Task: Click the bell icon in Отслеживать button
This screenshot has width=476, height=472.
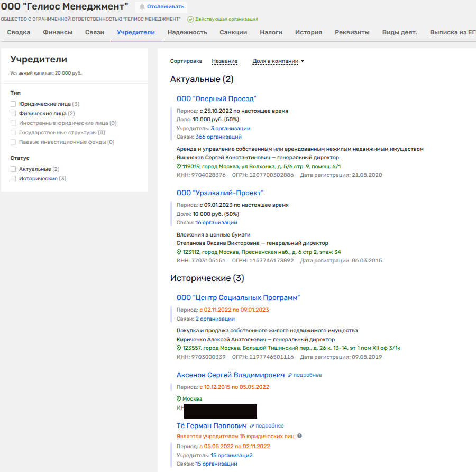Action: click(142, 7)
